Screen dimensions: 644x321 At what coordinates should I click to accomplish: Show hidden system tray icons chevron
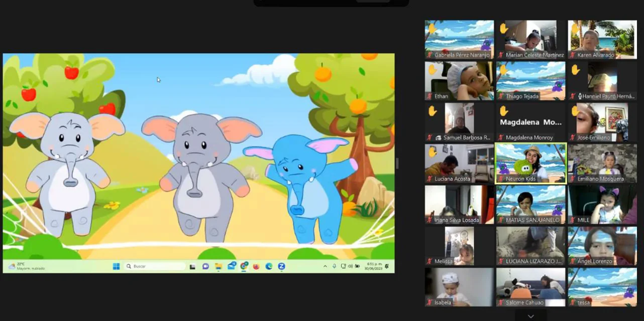click(325, 266)
